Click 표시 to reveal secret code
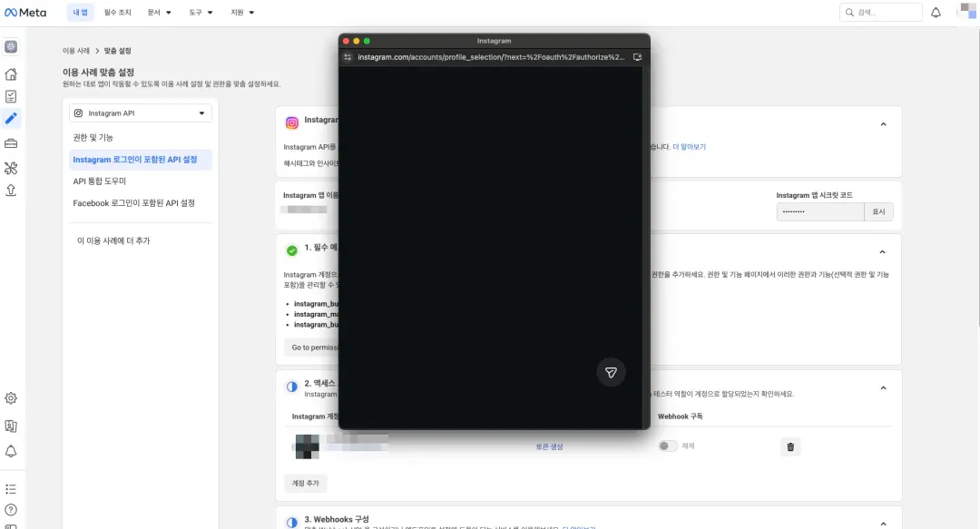The image size is (980, 529). [878, 212]
